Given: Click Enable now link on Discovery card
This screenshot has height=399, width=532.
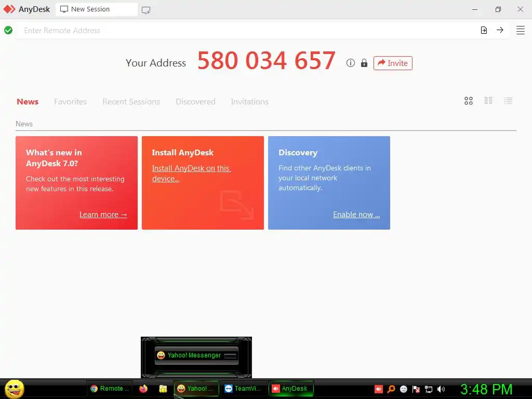Looking at the screenshot, I should (356, 215).
